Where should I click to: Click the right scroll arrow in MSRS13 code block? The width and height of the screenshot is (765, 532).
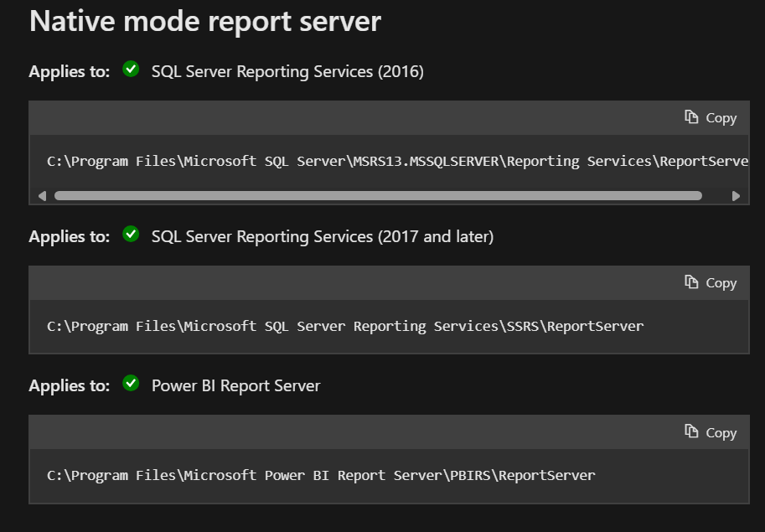pyautogui.click(x=736, y=196)
